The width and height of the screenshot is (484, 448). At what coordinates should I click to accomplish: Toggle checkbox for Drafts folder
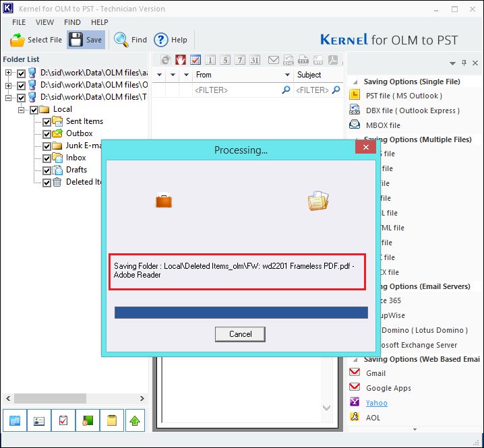pyautogui.click(x=47, y=170)
